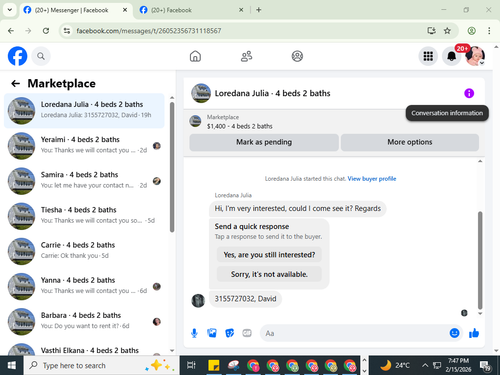Image resolution: width=500 pixels, height=375 pixels.
Task: Open notifications bell
Action: click(451, 56)
